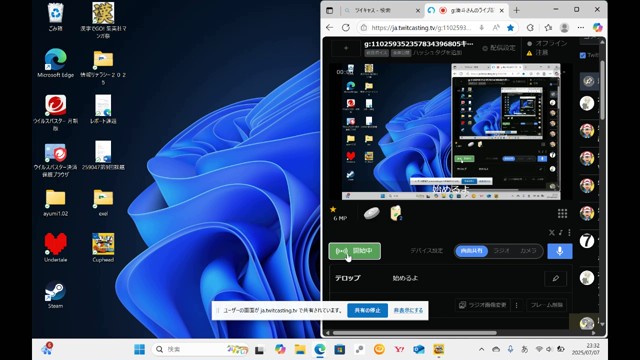640x360 pixels.
Task: Open the Virus Buster monthly edition desktop icon
Action: tap(55, 112)
